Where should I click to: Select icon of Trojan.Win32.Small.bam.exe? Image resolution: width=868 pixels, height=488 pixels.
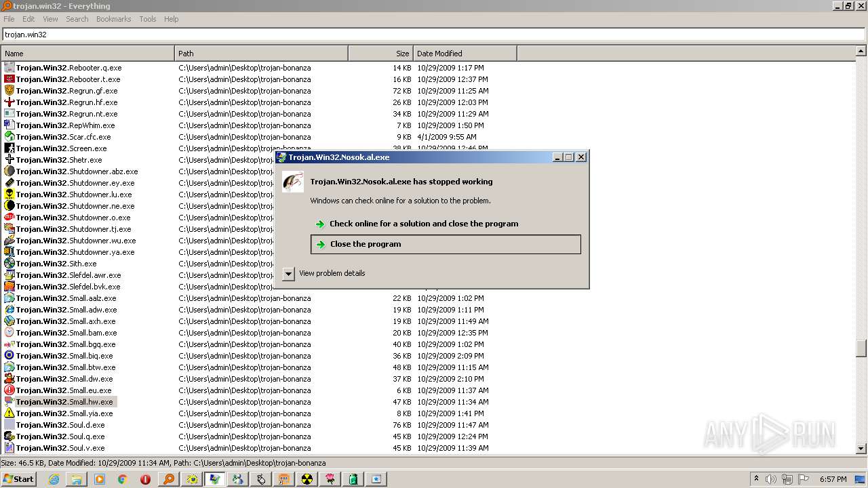[9, 333]
